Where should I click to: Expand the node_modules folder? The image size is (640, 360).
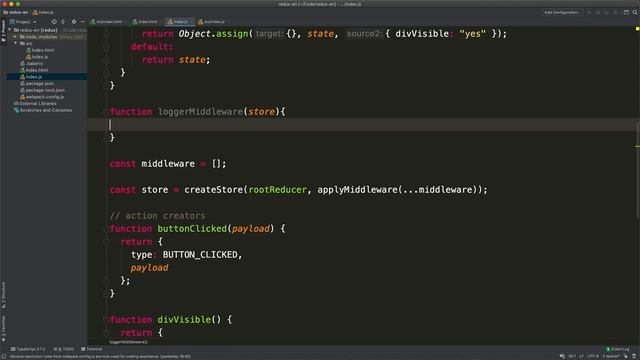(16, 37)
